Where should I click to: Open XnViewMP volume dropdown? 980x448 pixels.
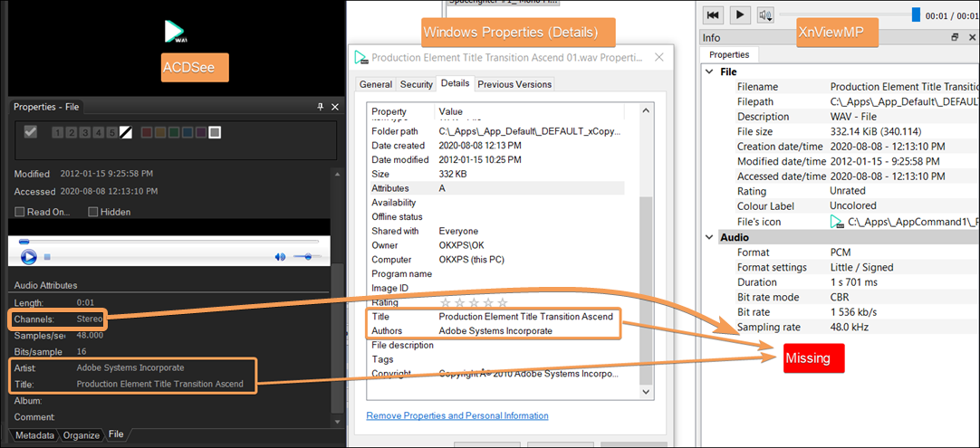point(765,14)
